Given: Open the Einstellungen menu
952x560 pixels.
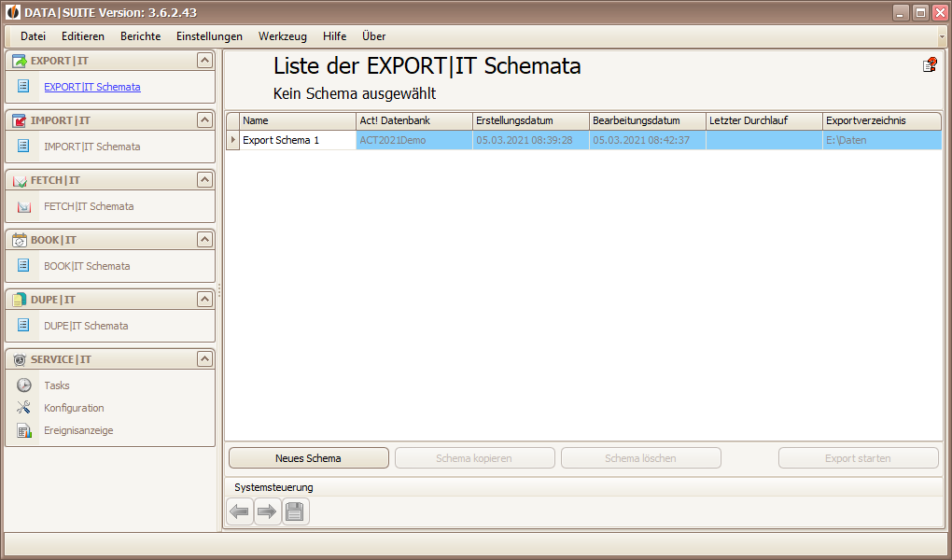Looking at the screenshot, I should (209, 36).
